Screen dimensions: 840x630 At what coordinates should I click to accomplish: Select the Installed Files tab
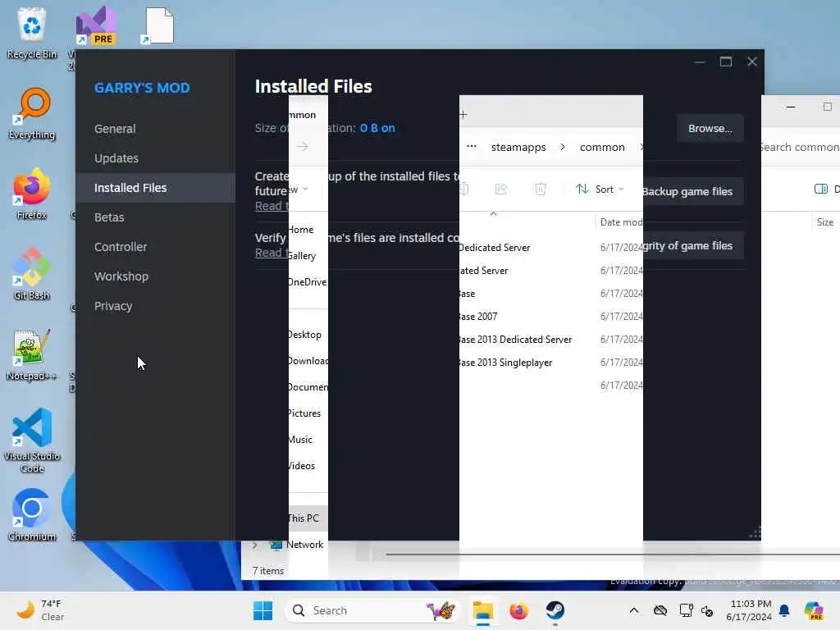pyautogui.click(x=155, y=188)
